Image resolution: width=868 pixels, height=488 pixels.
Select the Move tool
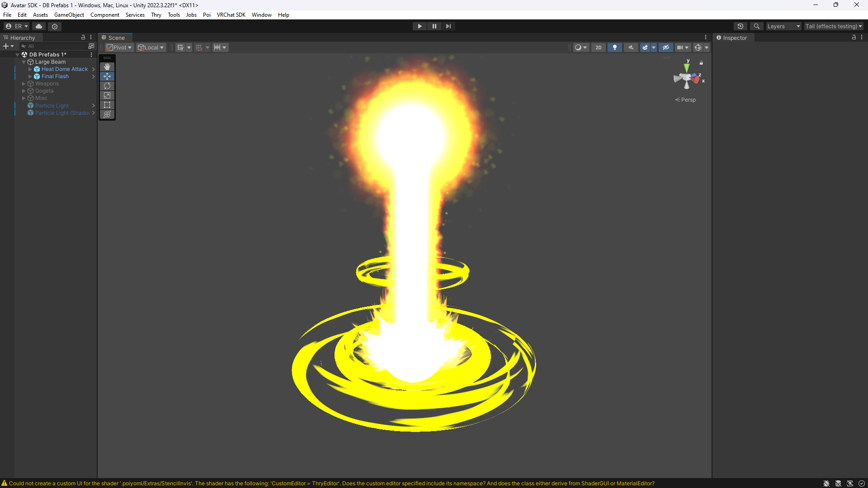107,76
